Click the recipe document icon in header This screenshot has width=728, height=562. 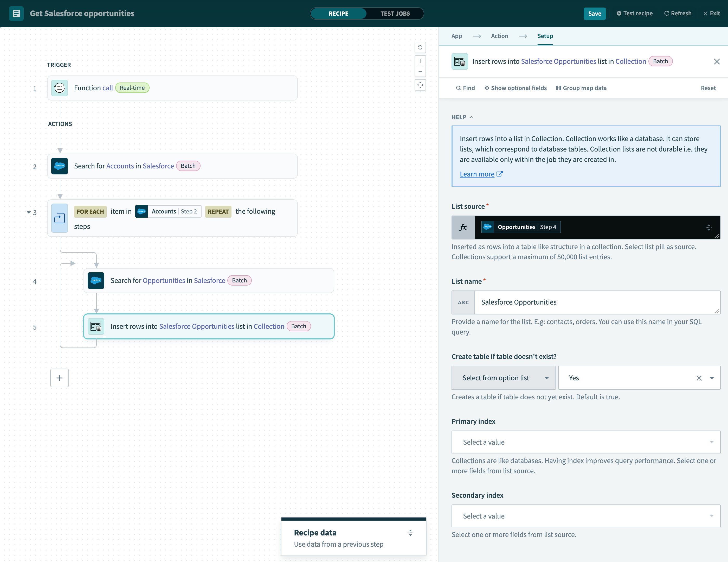pyautogui.click(x=16, y=14)
